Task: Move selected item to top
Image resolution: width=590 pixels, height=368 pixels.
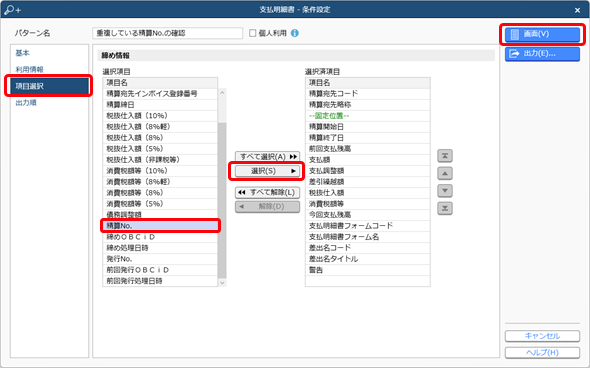Action: click(x=445, y=156)
